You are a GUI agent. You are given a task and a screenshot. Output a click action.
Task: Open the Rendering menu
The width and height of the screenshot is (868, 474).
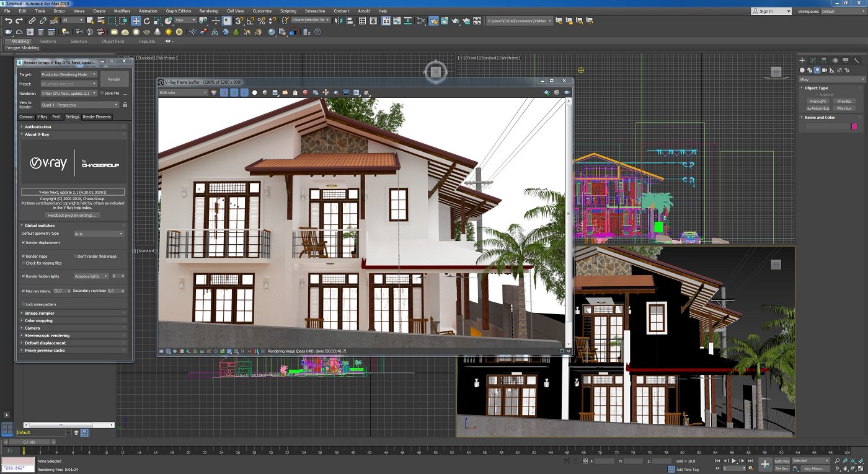pyautogui.click(x=209, y=11)
